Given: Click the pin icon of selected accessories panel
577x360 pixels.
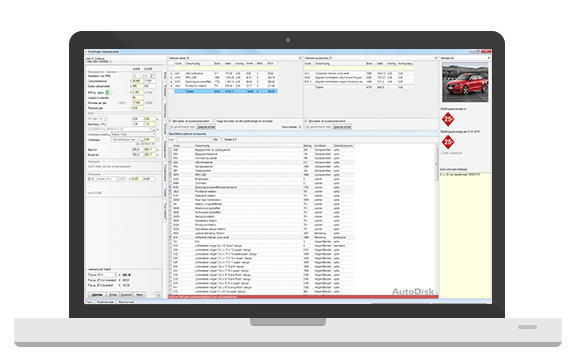Looking at the screenshot, I should tap(436, 58).
